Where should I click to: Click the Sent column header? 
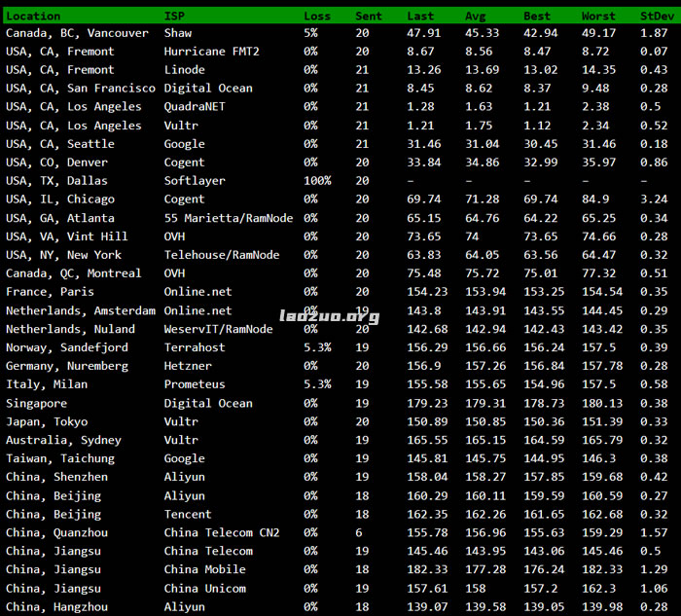(x=369, y=16)
